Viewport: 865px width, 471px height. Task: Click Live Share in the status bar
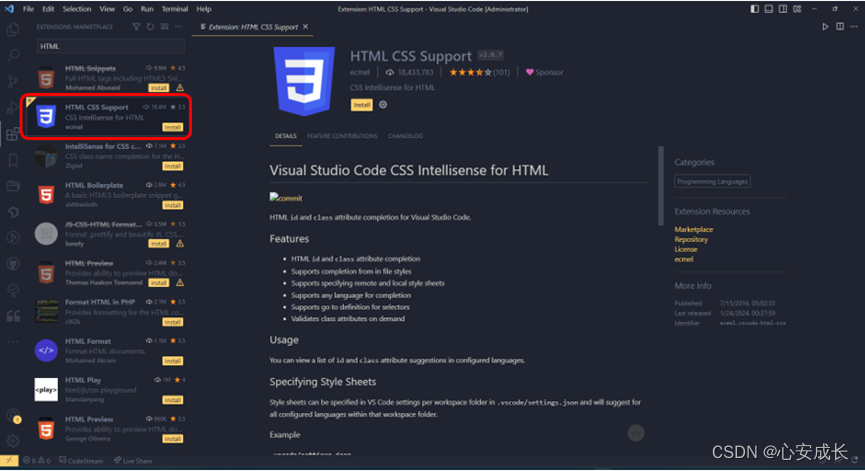pyautogui.click(x=133, y=461)
